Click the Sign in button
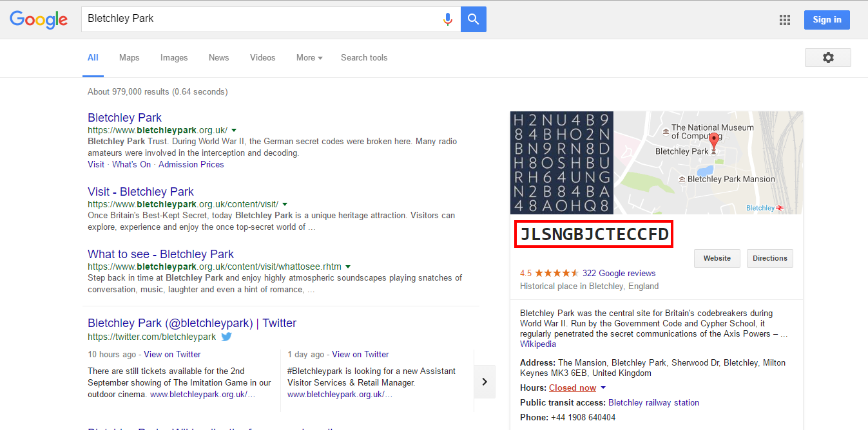This screenshot has height=430, width=868. pyautogui.click(x=827, y=20)
